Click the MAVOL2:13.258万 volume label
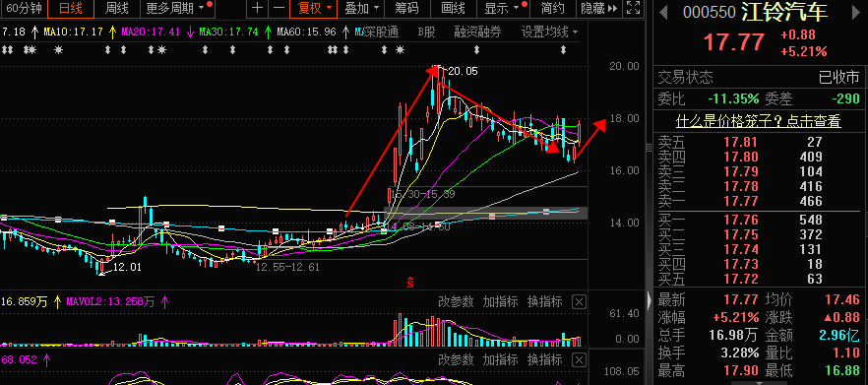Screen dimensions: 868x385 click(x=110, y=302)
